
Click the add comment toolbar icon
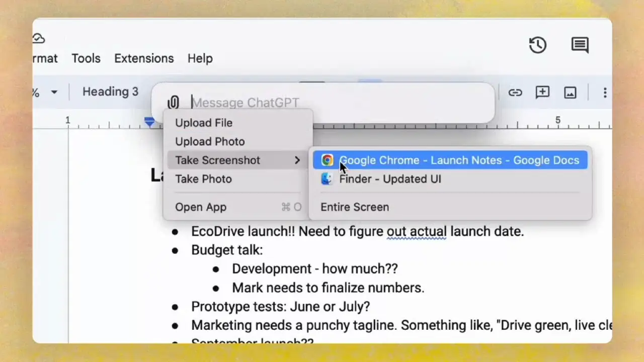pos(542,93)
